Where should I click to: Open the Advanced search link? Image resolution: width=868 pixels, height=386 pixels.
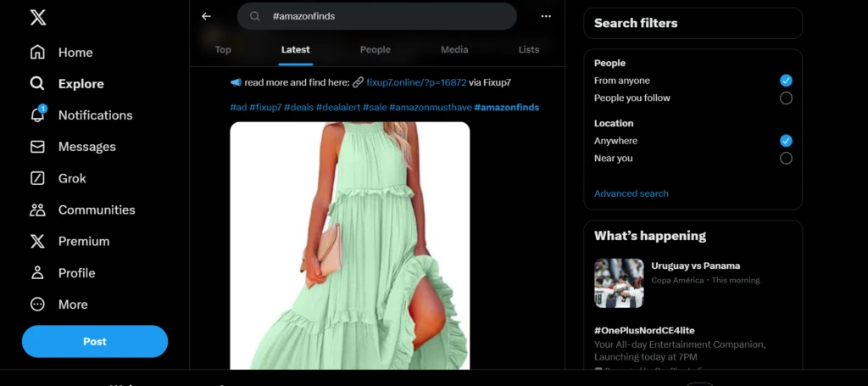click(631, 193)
